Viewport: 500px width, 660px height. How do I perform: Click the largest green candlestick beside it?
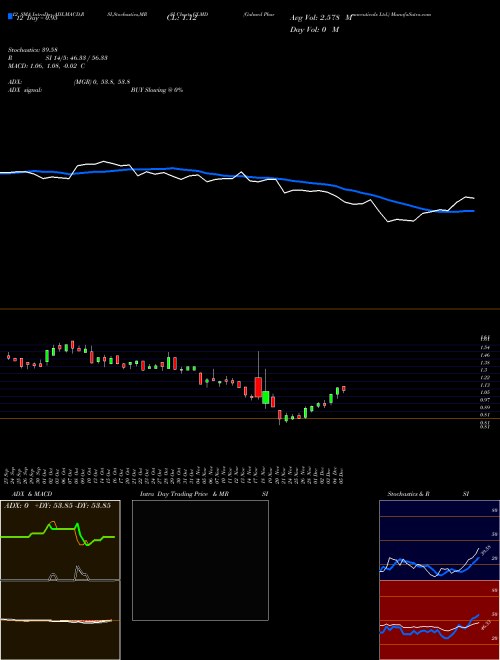click(x=266, y=397)
